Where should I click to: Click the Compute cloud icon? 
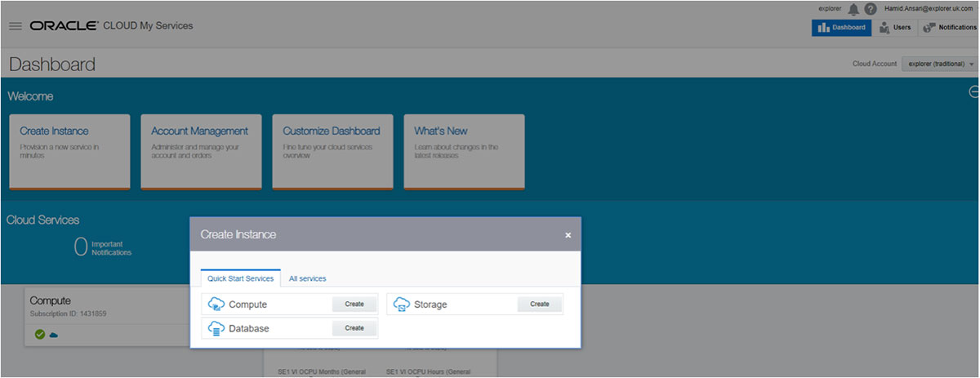(x=216, y=305)
